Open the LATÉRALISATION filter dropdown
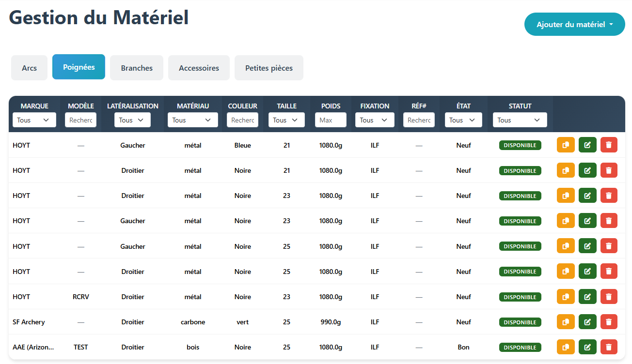This screenshot has width=632, height=364. (132, 120)
